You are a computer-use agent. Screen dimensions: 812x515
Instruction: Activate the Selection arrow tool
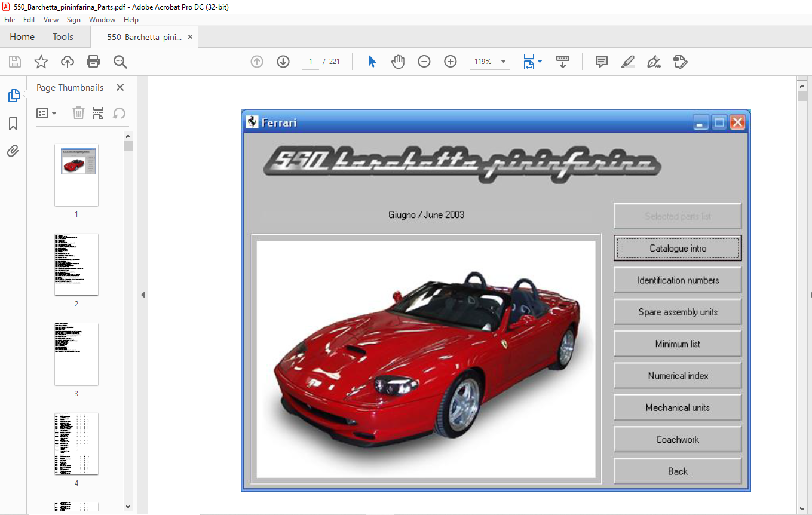[x=372, y=62]
